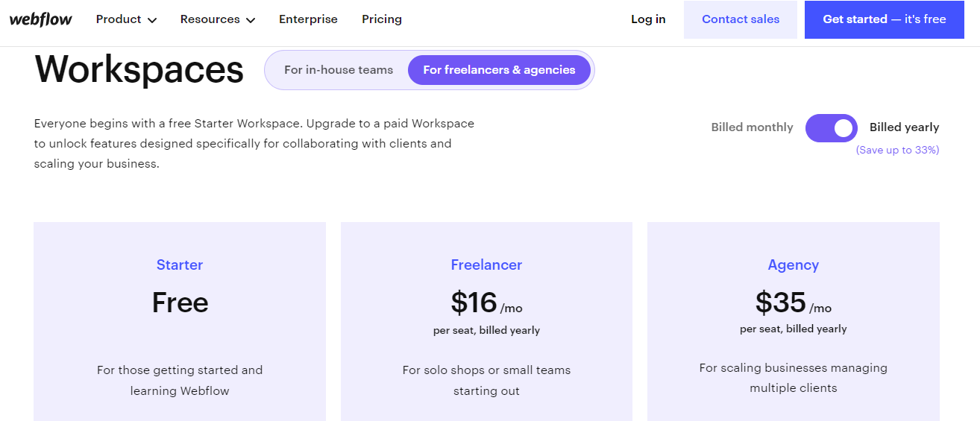980x421 pixels.
Task: Click Get started — it's free button
Action: coord(884,19)
